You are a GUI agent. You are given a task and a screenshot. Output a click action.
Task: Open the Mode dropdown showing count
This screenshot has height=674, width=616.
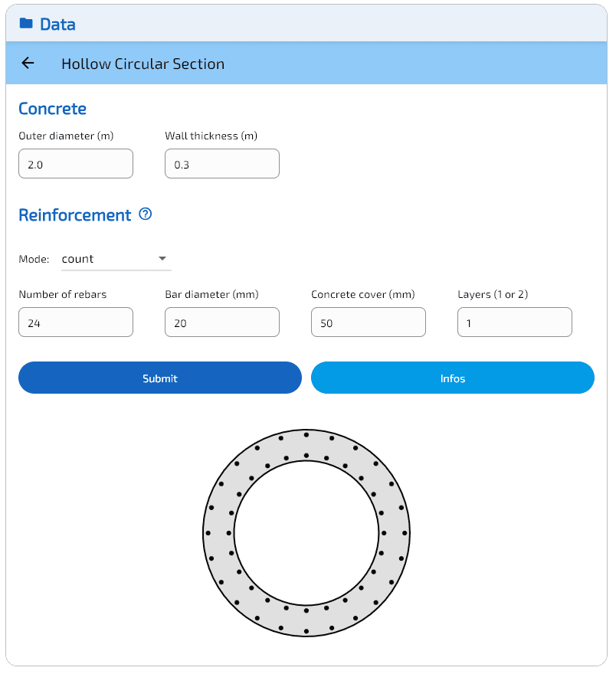(115, 259)
